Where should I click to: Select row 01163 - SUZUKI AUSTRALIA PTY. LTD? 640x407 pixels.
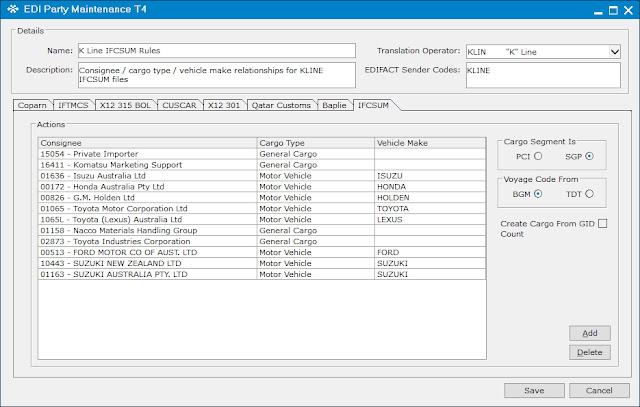coord(262,274)
